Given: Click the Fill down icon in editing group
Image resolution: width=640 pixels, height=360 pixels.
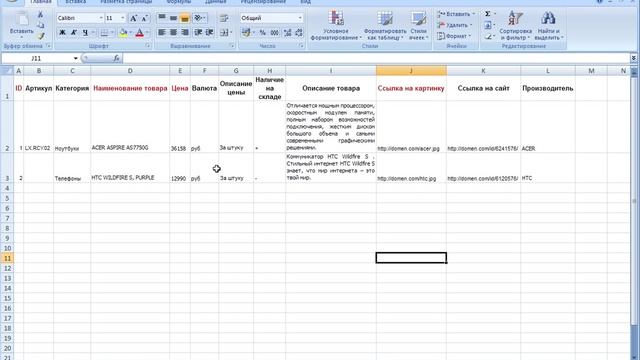Looking at the screenshot, I should coord(488,25).
